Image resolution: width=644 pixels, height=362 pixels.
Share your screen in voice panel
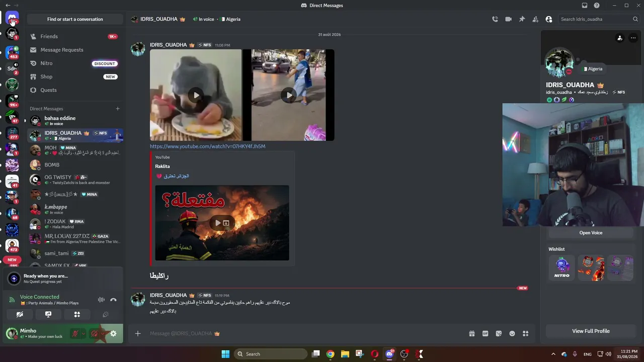[x=48, y=314]
